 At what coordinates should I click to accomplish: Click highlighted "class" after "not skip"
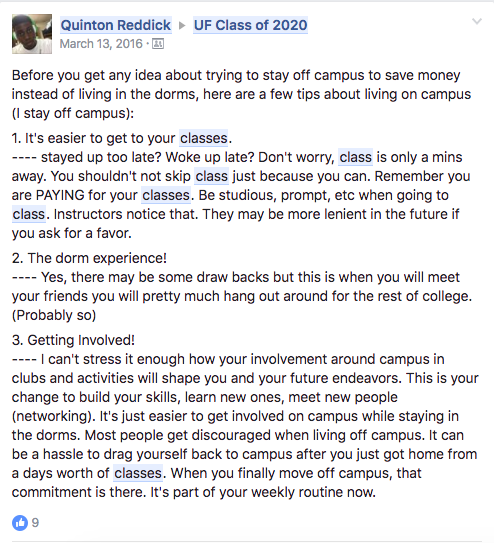pyautogui.click(x=212, y=176)
